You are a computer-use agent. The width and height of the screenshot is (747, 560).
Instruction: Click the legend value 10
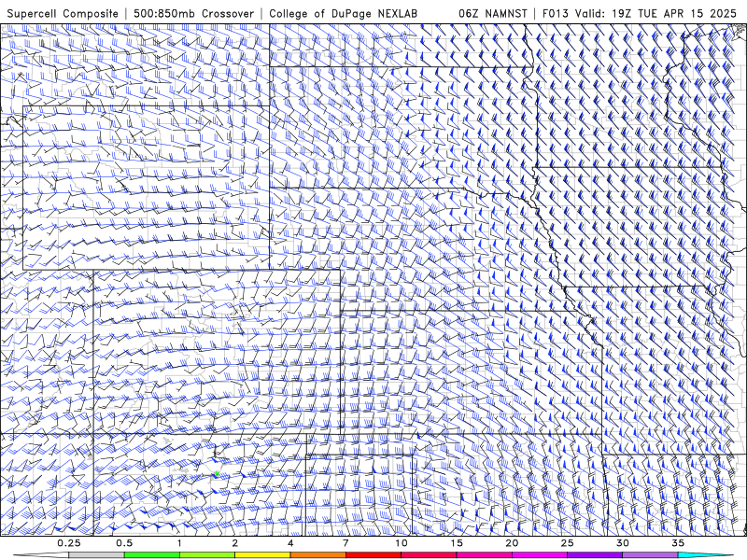pos(402,543)
